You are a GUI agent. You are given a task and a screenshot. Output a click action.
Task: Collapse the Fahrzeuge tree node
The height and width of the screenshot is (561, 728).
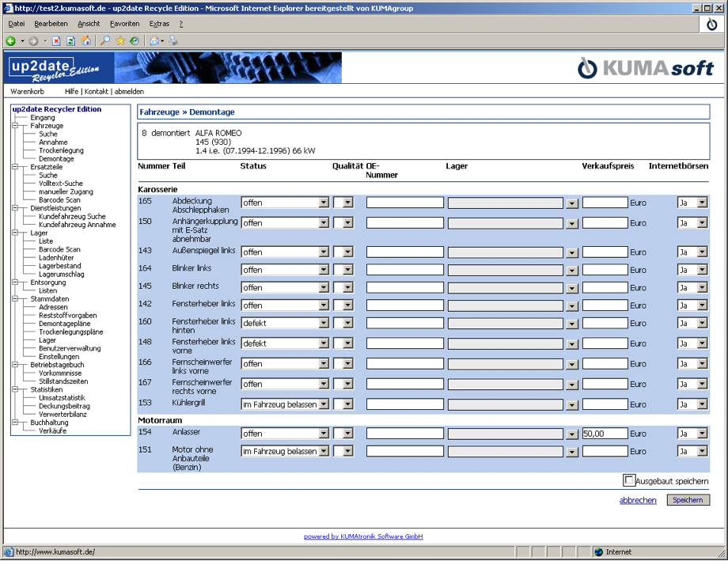pyautogui.click(x=15, y=126)
